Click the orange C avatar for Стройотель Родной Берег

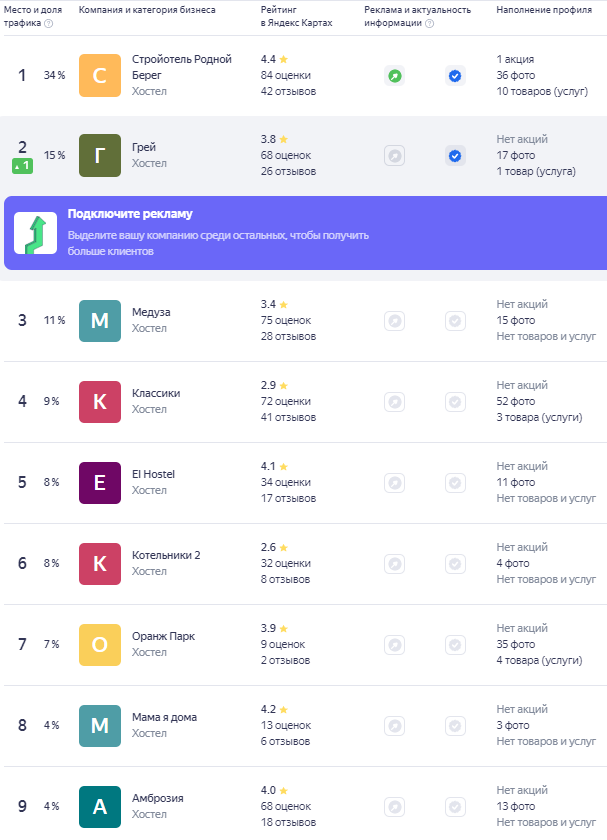[100, 76]
